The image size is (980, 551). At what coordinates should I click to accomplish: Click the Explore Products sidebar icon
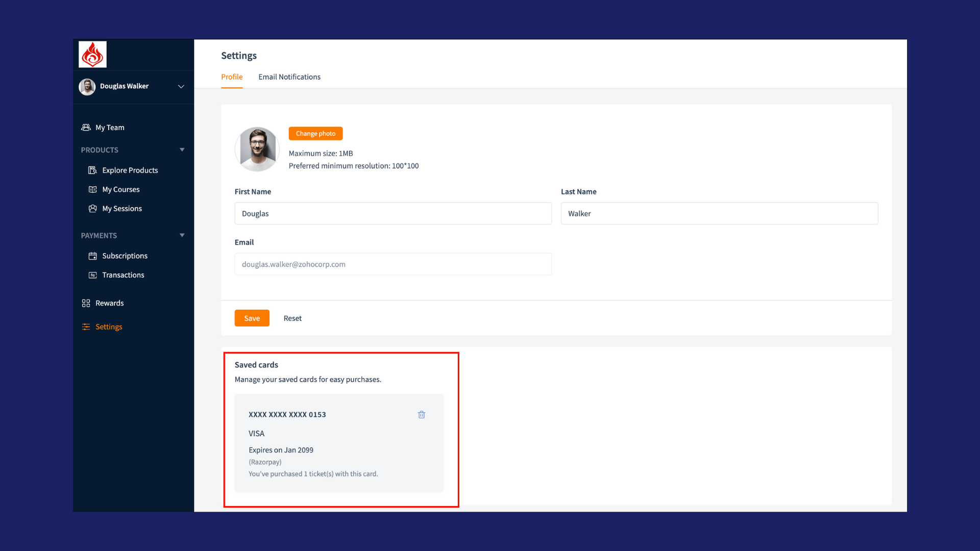click(x=92, y=170)
